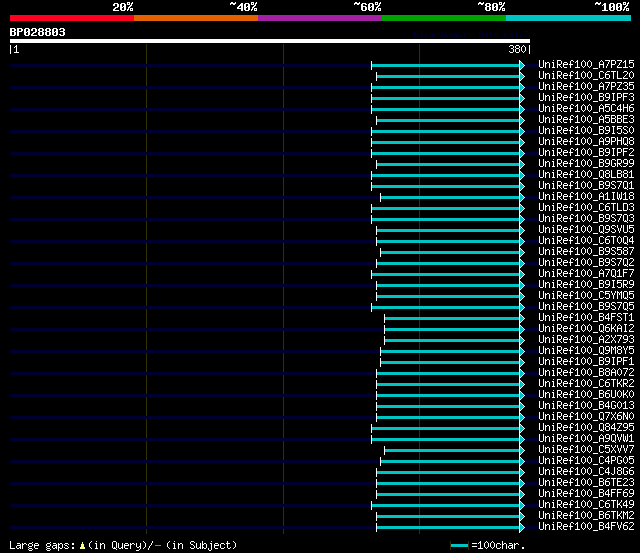Select the UniRef100_Q8LB81 entry
Screen dimensions: 640x553
point(586,175)
